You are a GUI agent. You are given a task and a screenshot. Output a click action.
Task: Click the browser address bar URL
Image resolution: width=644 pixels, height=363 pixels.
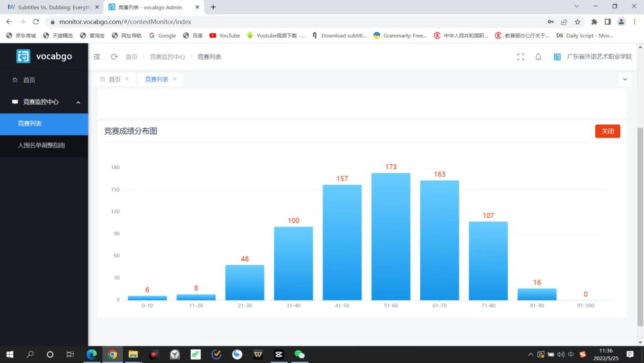pos(125,22)
